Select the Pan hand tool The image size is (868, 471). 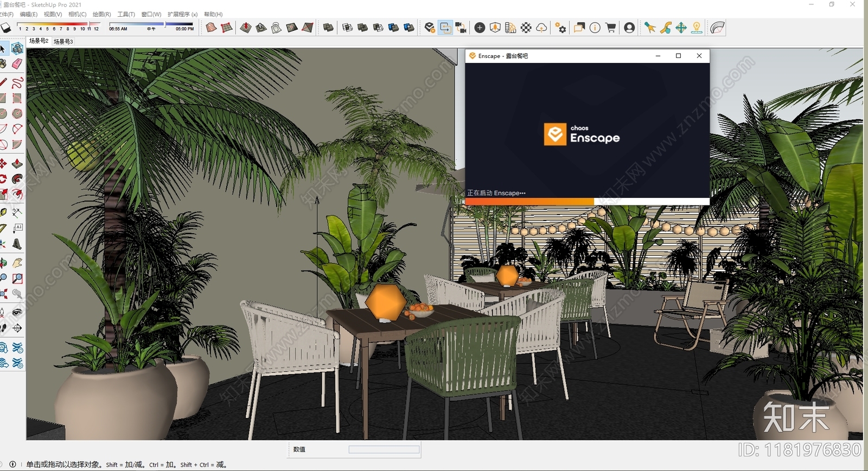(x=17, y=263)
